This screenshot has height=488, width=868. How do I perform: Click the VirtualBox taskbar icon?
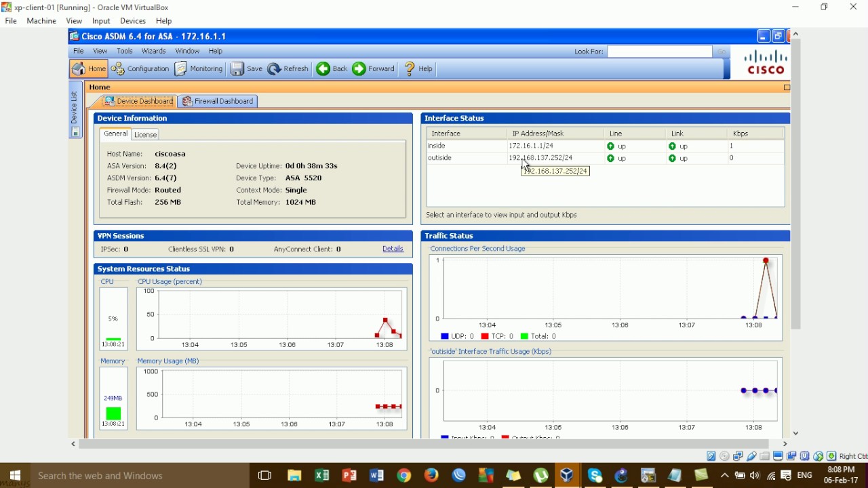coord(568,476)
